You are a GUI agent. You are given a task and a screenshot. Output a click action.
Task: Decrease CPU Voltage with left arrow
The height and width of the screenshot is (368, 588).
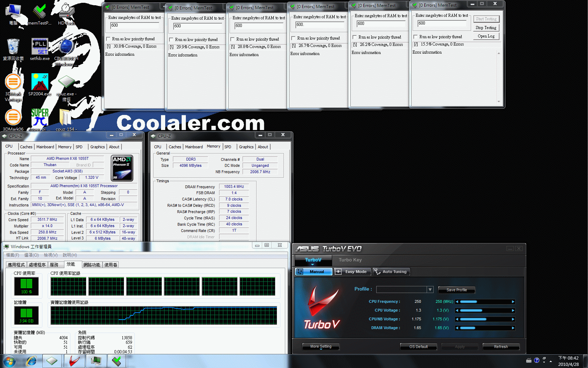[457, 311]
